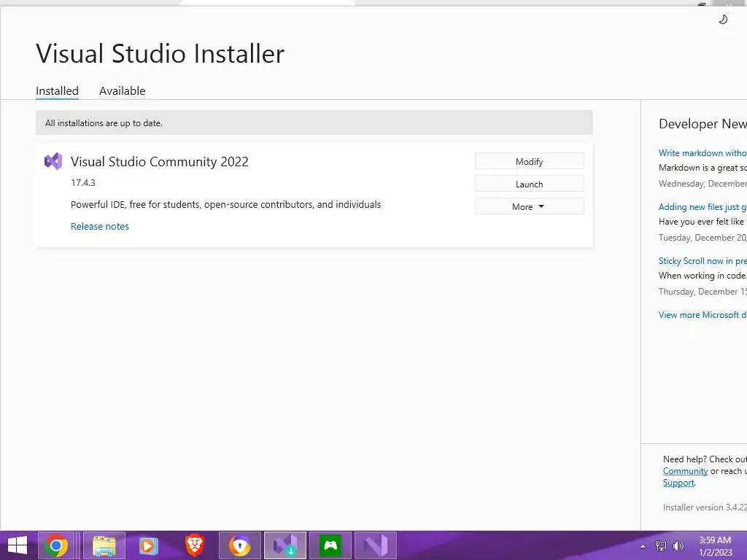Click 'Tuesday, December 20' news date
This screenshot has height=560, width=747.
pyautogui.click(x=703, y=238)
